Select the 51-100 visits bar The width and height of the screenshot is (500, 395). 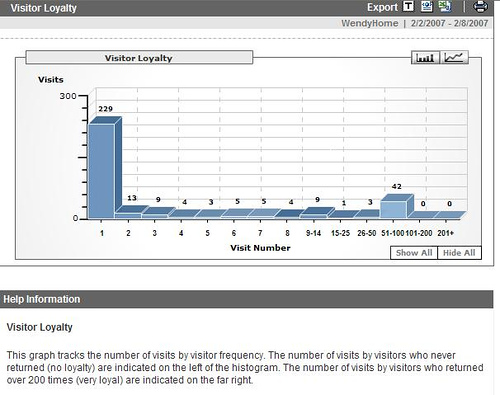tap(397, 207)
